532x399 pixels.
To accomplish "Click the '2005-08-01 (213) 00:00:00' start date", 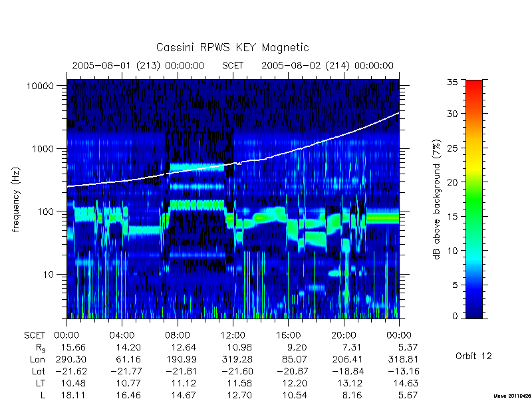I will [138, 65].
